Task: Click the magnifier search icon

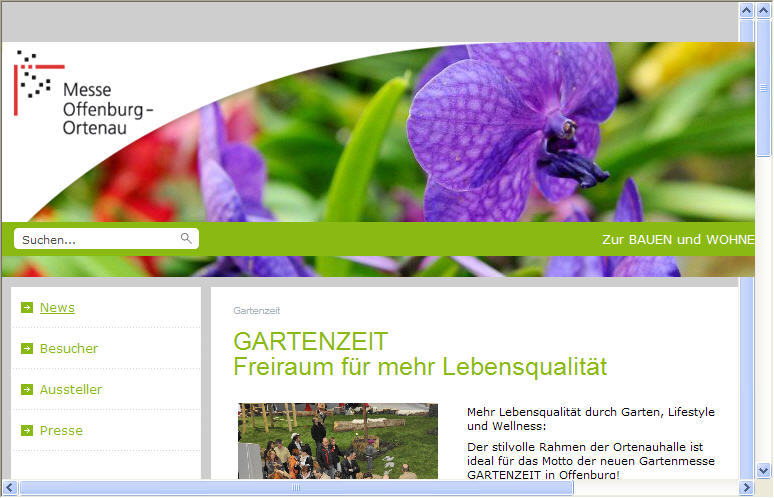Action: [186, 238]
